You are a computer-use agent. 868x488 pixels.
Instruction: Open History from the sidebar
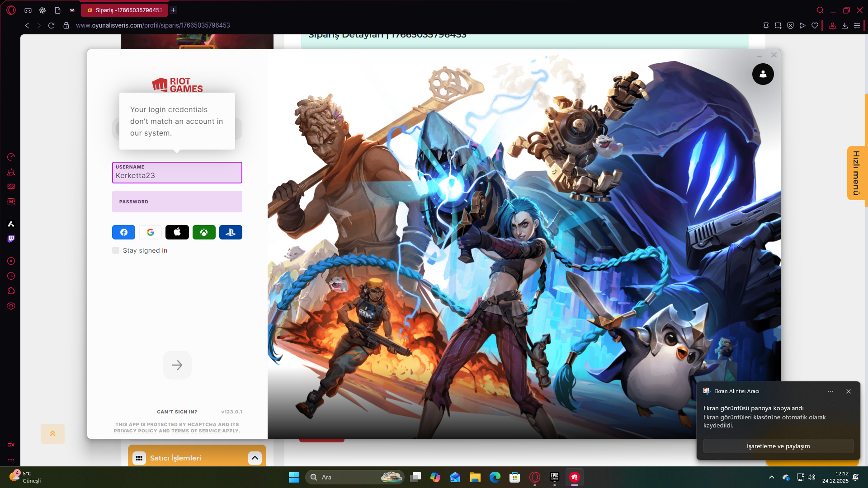[11, 276]
